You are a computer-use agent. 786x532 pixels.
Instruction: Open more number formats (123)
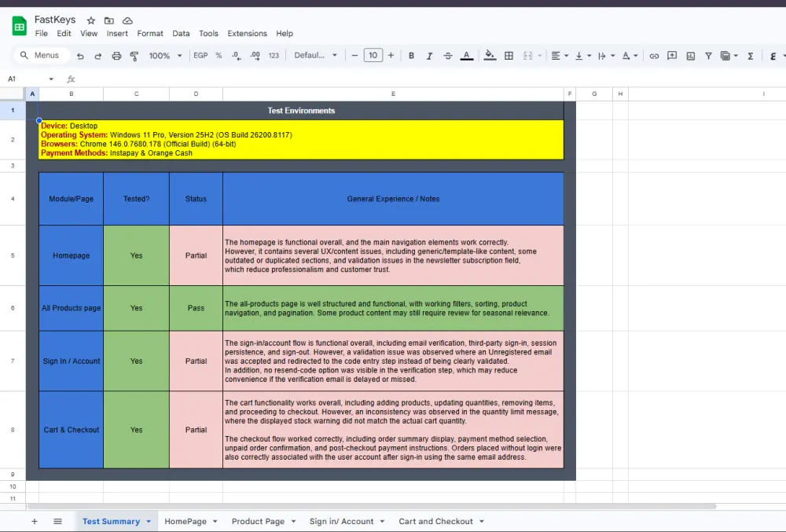point(274,56)
